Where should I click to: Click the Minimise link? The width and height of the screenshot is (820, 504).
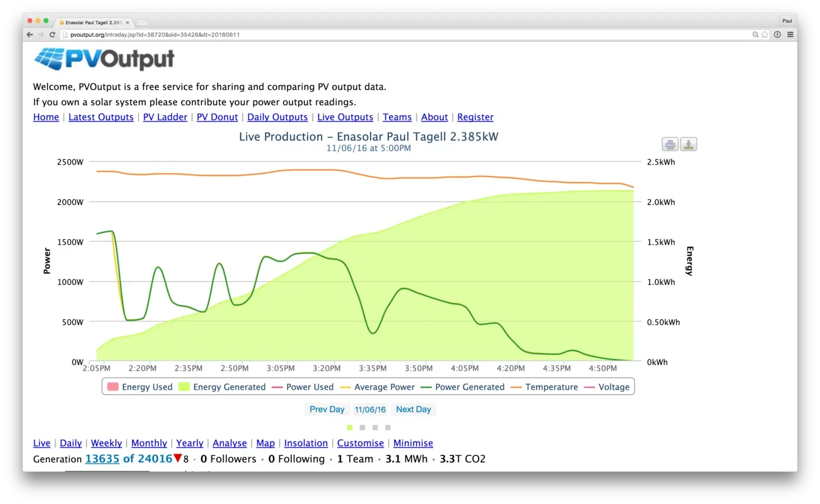(414, 443)
